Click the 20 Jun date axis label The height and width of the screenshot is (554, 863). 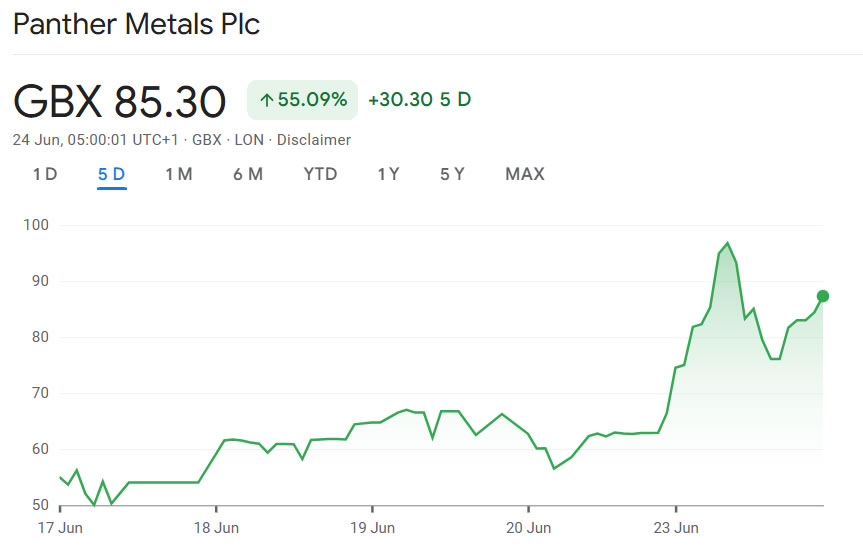(x=529, y=525)
